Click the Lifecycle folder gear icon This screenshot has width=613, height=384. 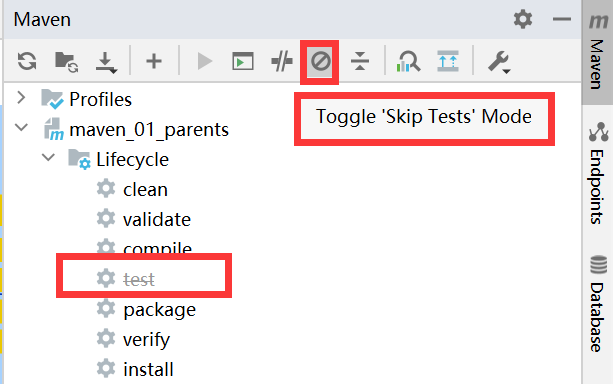click(79, 159)
